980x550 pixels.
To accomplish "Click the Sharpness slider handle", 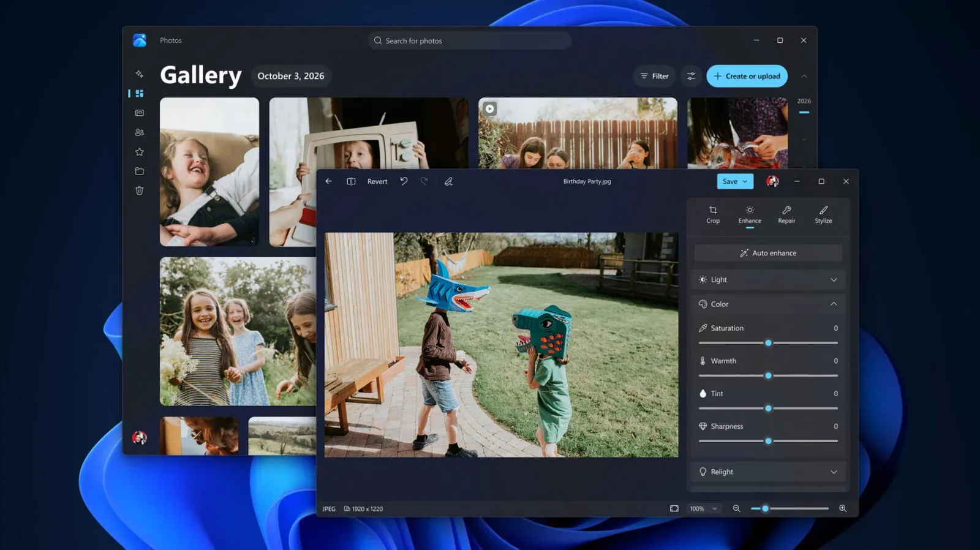I will pos(768,441).
